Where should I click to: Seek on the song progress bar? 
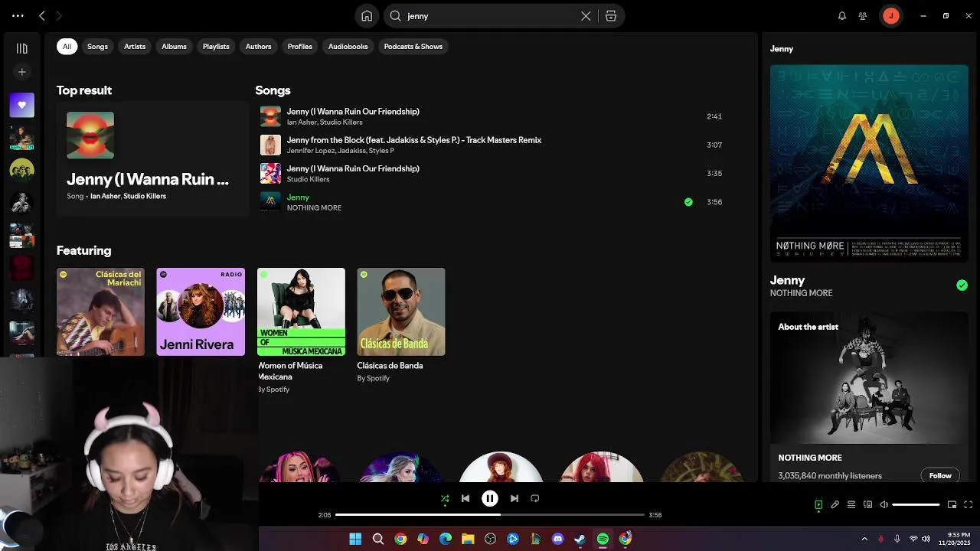pos(490,515)
